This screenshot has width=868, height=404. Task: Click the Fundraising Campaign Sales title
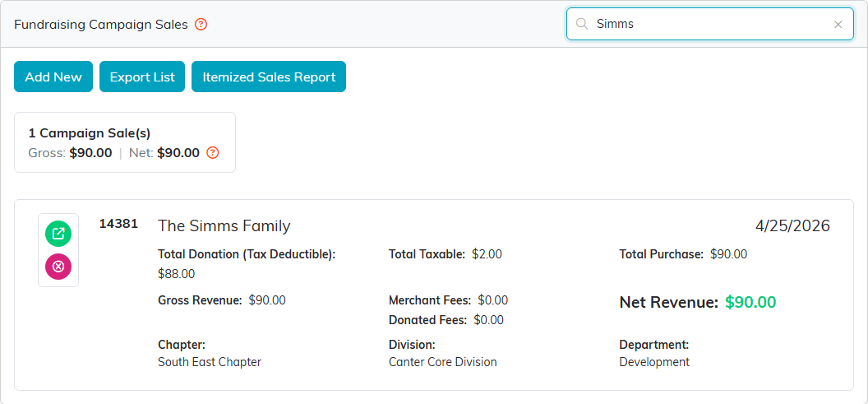[x=101, y=25]
